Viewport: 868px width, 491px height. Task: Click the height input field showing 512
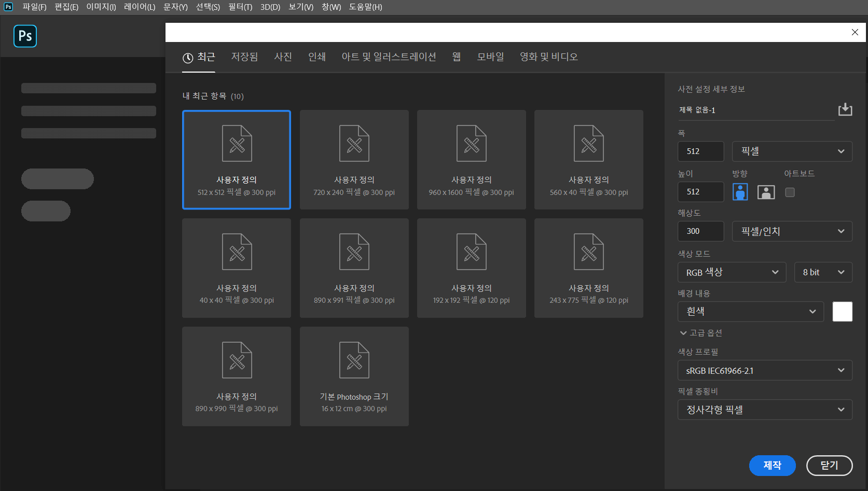pos(701,192)
